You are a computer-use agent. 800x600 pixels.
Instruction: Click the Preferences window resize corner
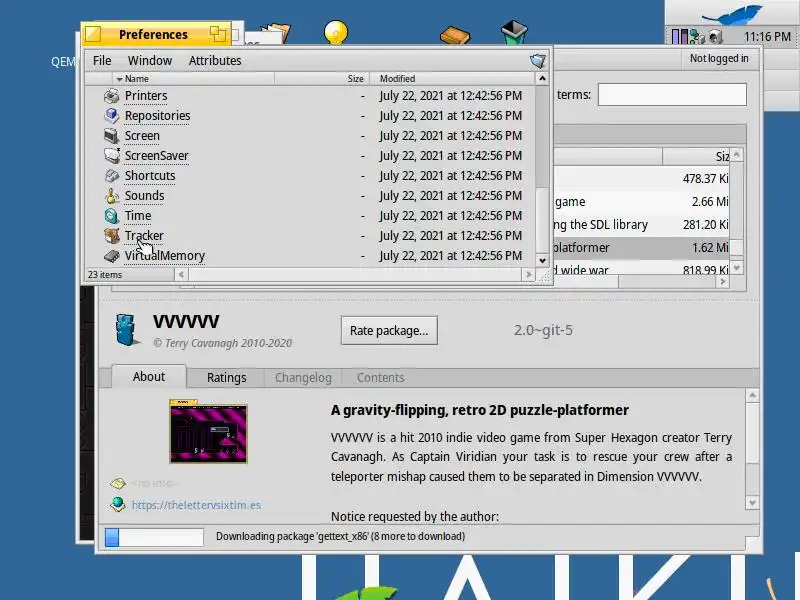[544, 276]
